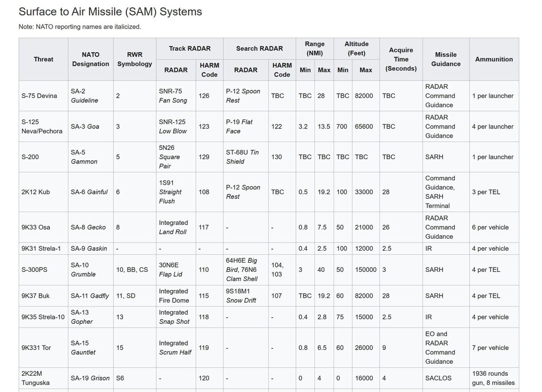
Task: Select the 1936 rounds gun ammunition cell
Action: [x=493, y=378]
